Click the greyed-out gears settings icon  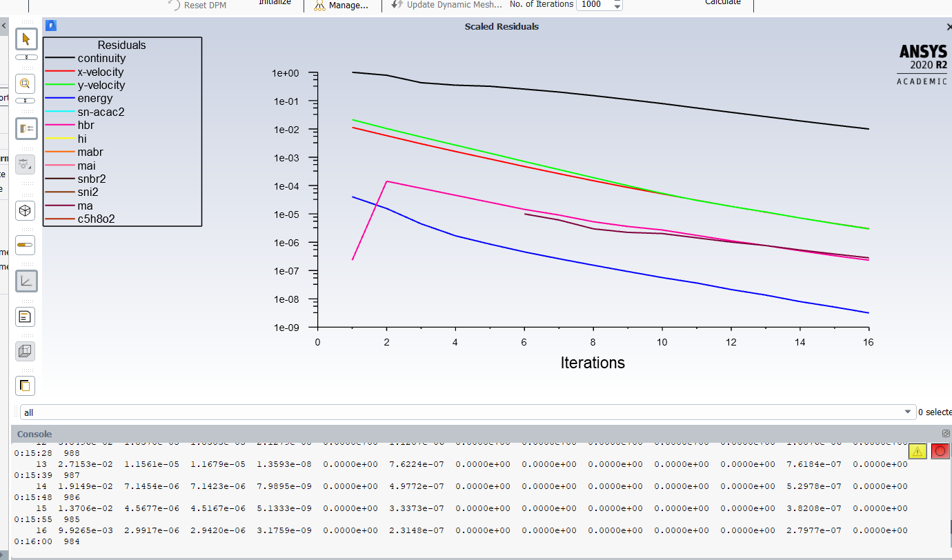pyautogui.click(x=25, y=164)
